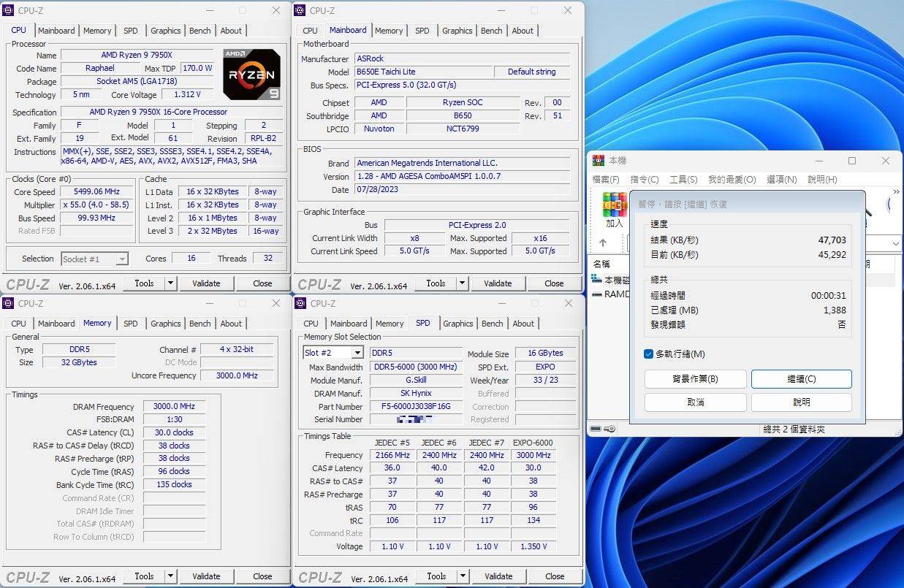This screenshot has width=904, height=588.
Task: Open the 選項(N) menu in WinRAR
Action: tap(781, 179)
